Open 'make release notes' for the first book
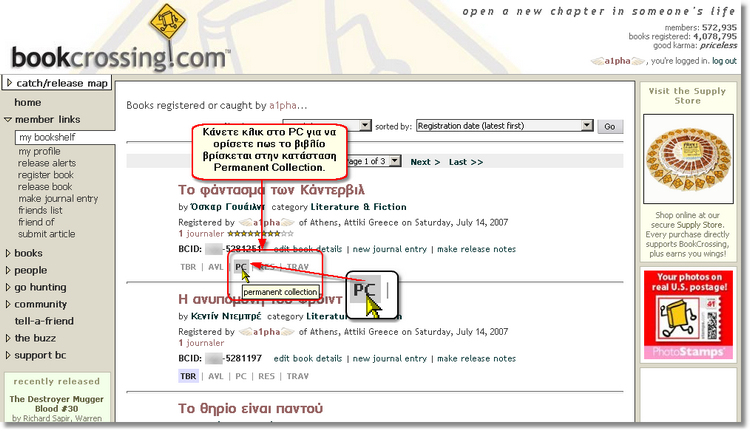The image size is (750, 431). point(476,248)
